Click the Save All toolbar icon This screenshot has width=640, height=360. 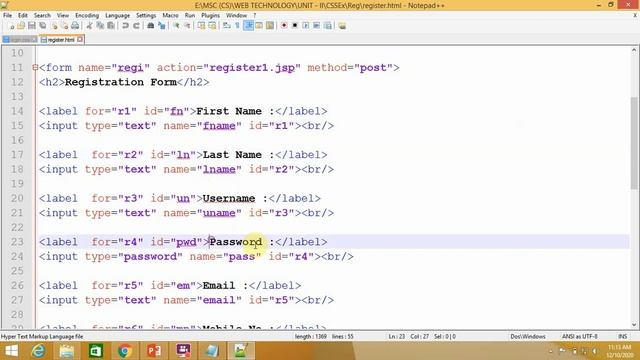[x=42, y=26]
